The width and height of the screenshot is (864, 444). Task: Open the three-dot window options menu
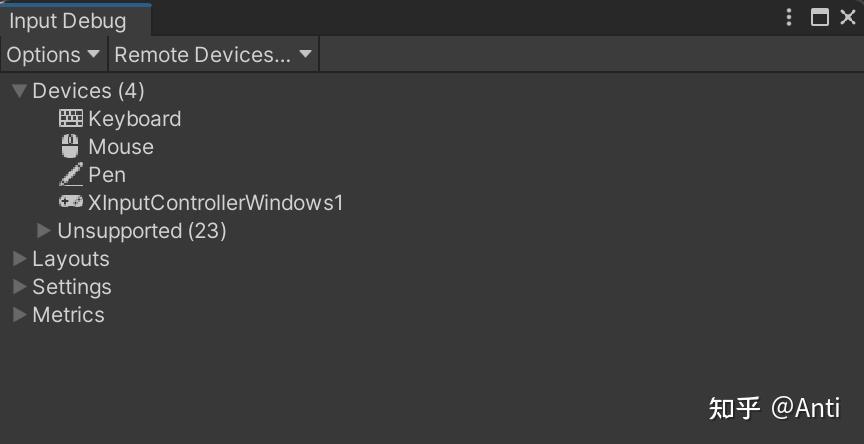pyautogui.click(x=789, y=17)
